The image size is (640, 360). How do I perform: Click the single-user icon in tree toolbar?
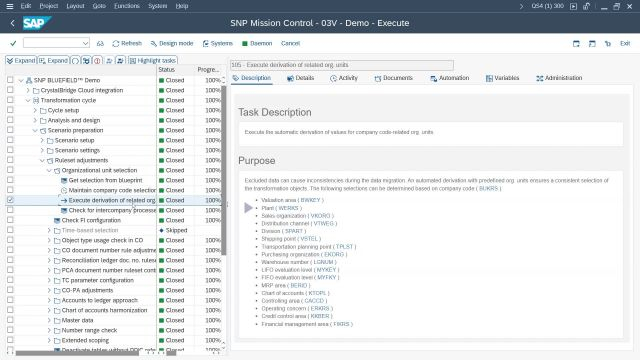coord(109,60)
